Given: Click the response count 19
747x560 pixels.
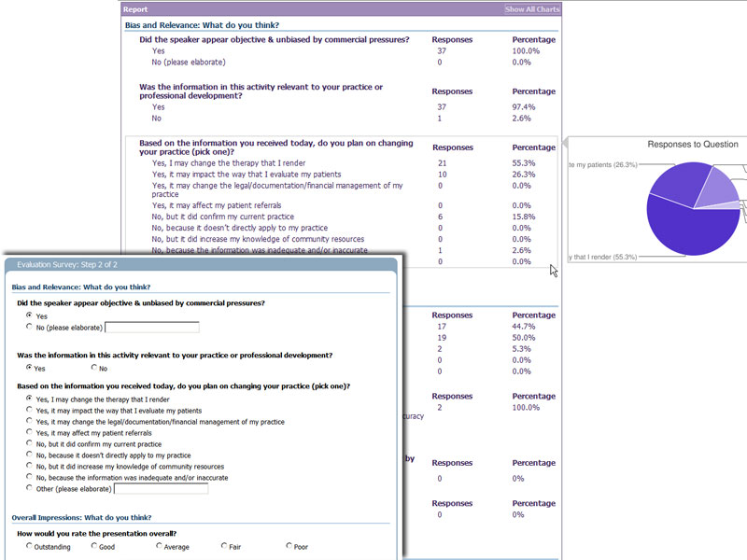Looking at the screenshot, I should [x=442, y=338].
